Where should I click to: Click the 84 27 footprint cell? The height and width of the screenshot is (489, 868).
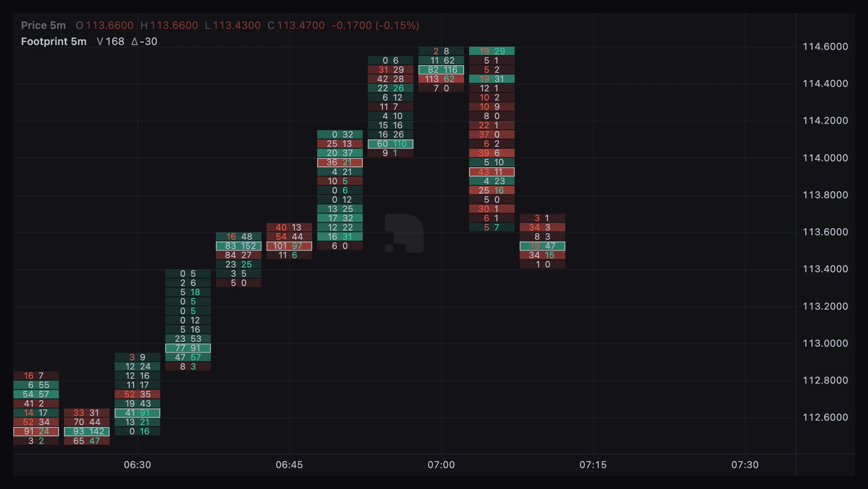click(x=239, y=255)
